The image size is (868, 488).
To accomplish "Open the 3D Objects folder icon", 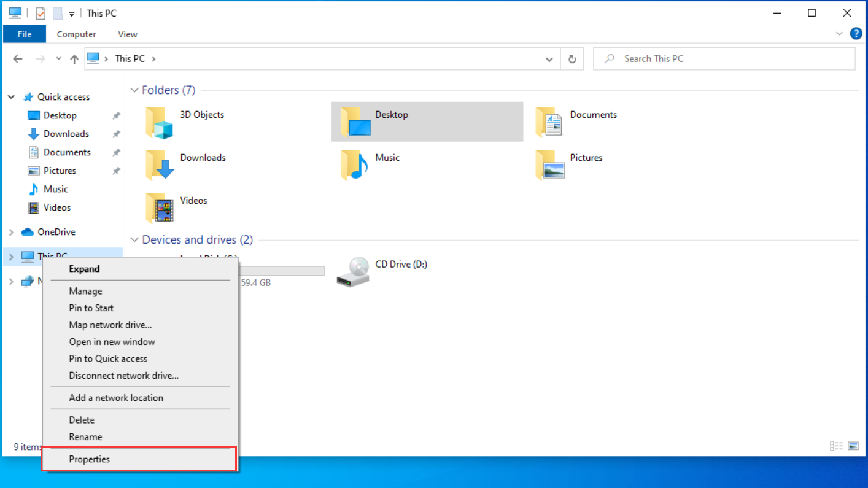I will point(160,122).
